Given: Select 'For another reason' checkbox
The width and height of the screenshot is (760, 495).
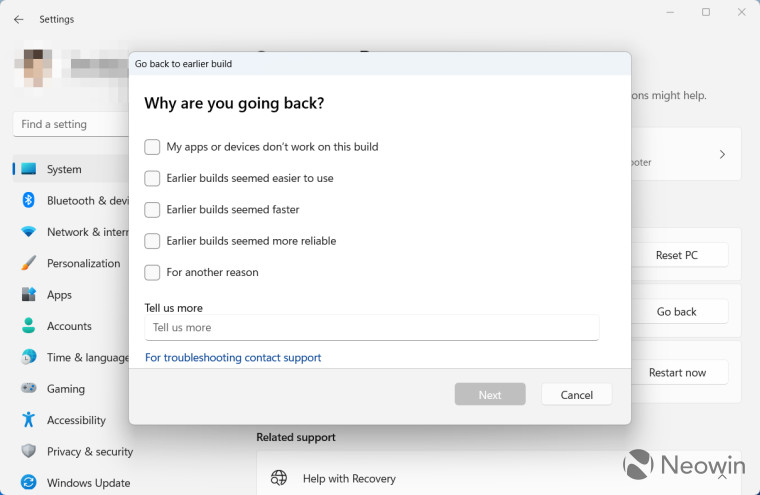Looking at the screenshot, I should 152,272.
